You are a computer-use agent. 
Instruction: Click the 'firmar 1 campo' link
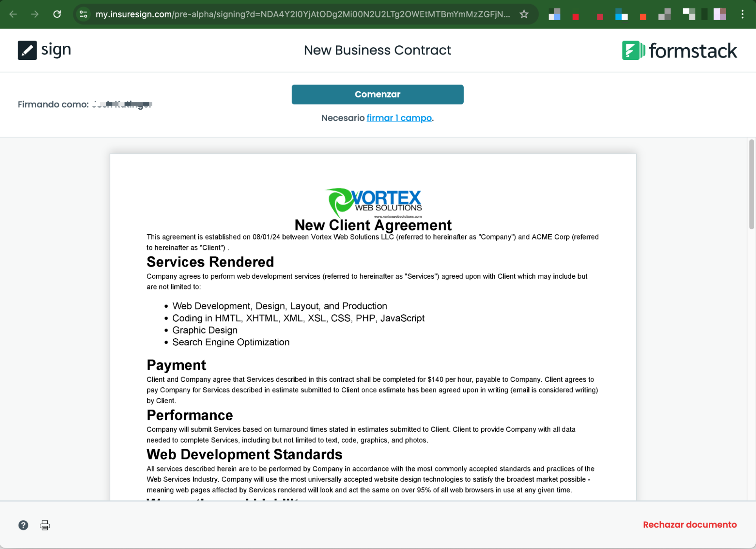399,118
